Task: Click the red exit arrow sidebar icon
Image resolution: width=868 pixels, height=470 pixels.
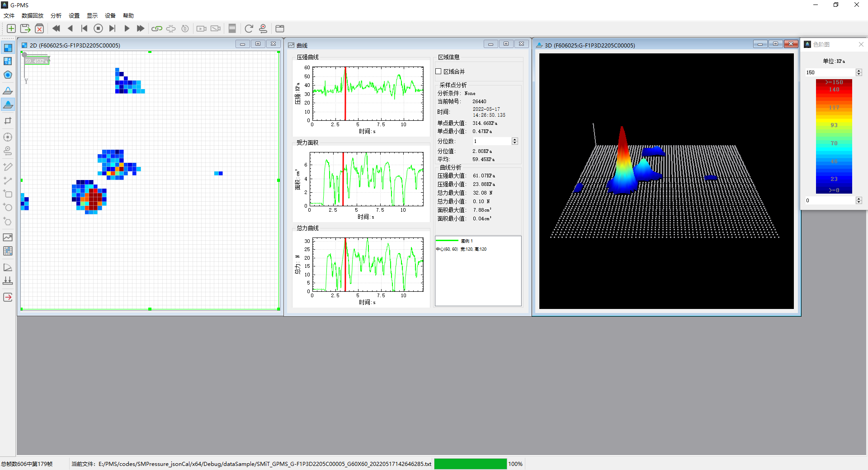Action: click(x=8, y=297)
